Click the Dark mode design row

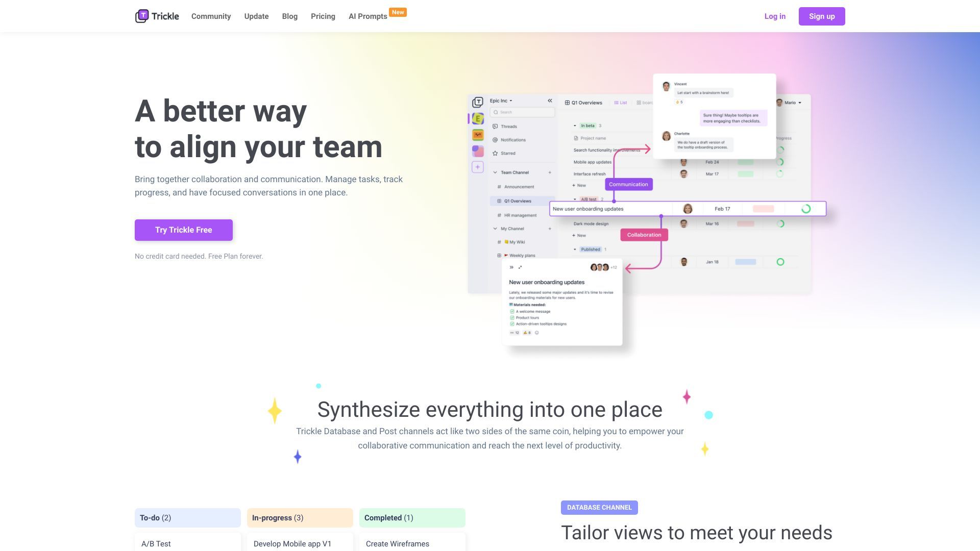point(591,223)
